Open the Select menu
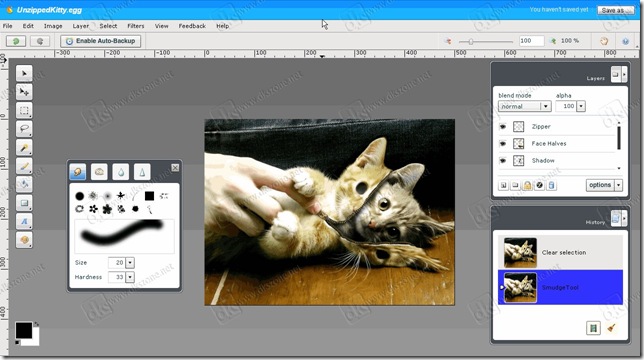 tap(108, 26)
